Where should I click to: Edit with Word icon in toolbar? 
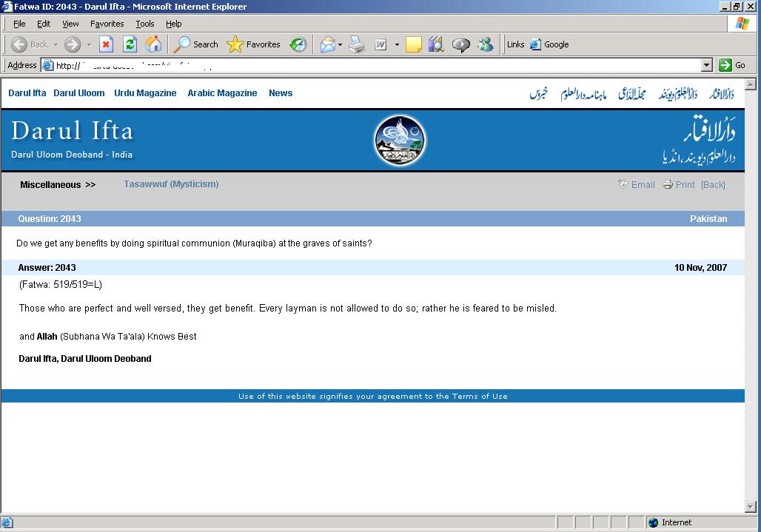[380, 44]
